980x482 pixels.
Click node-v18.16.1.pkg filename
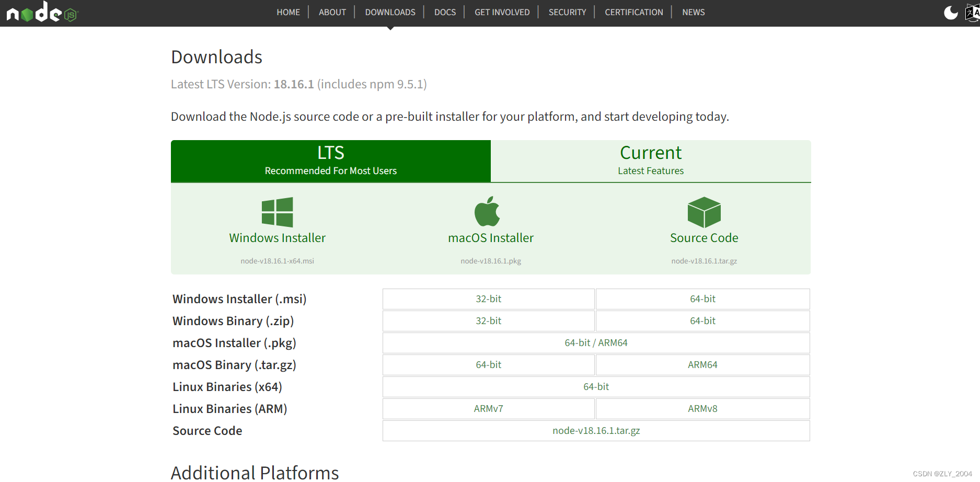491,261
